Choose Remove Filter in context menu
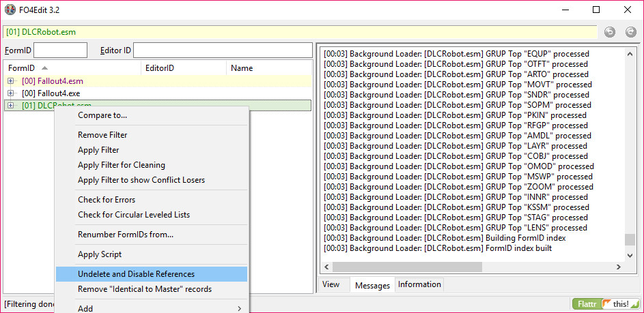 152,135
